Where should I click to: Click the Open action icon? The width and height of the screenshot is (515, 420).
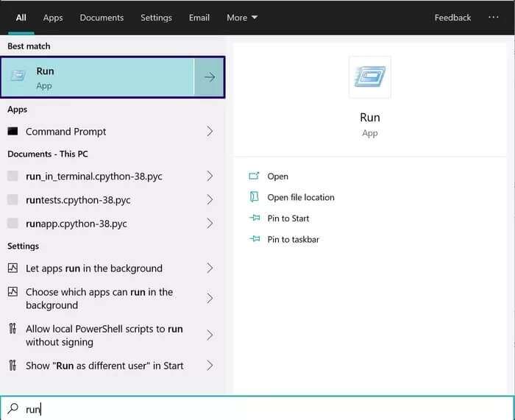254,176
